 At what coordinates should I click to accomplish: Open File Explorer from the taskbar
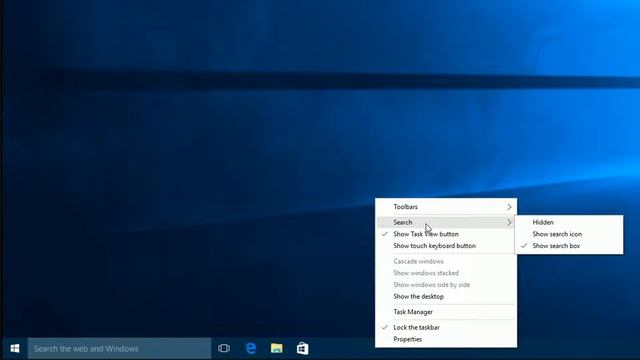tap(276, 348)
